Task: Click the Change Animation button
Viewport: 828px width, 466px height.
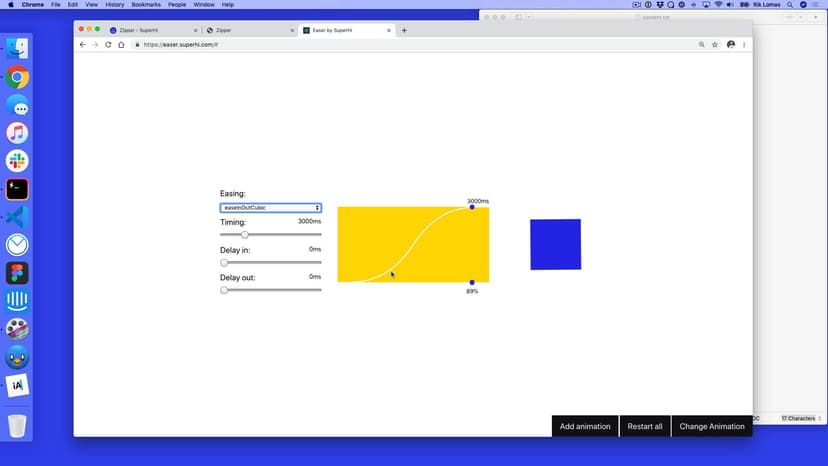Action: (x=712, y=426)
